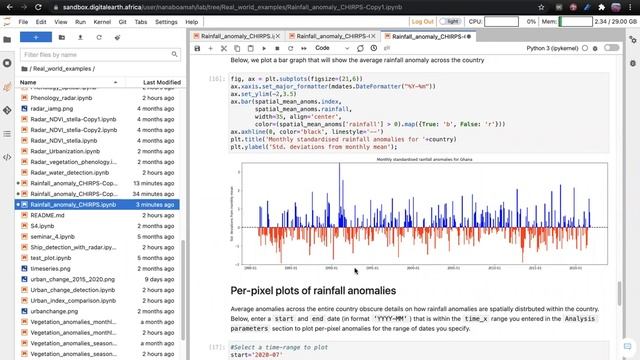Toggle the switch right of the kernel name

click(611, 48)
